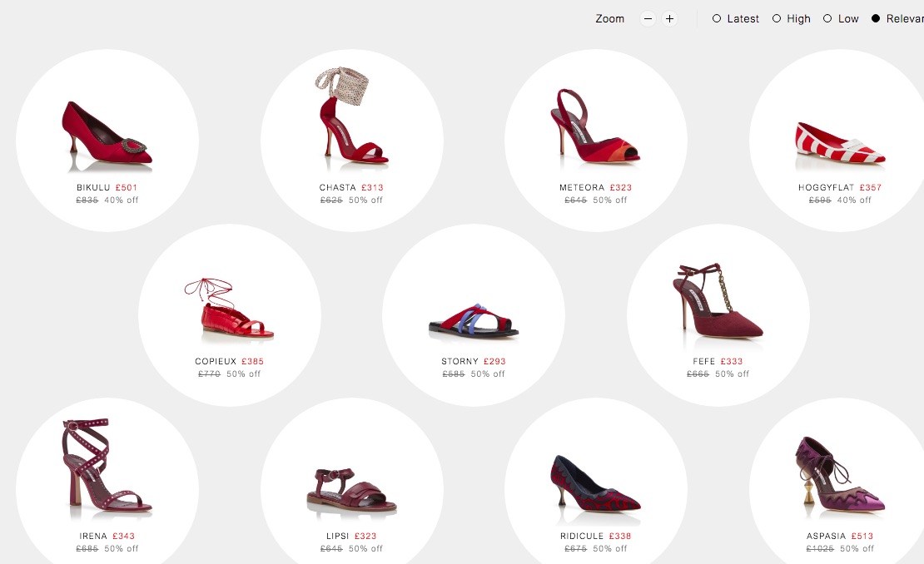The height and width of the screenshot is (564, 924).
Task: Click the HOGGYFLAT product name
Action: (x=826, y=188)
